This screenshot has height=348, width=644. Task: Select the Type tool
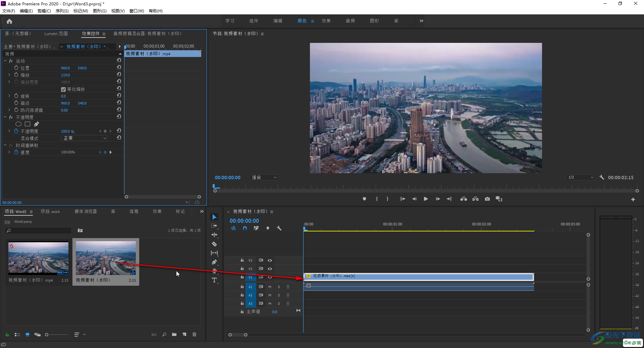214,280
